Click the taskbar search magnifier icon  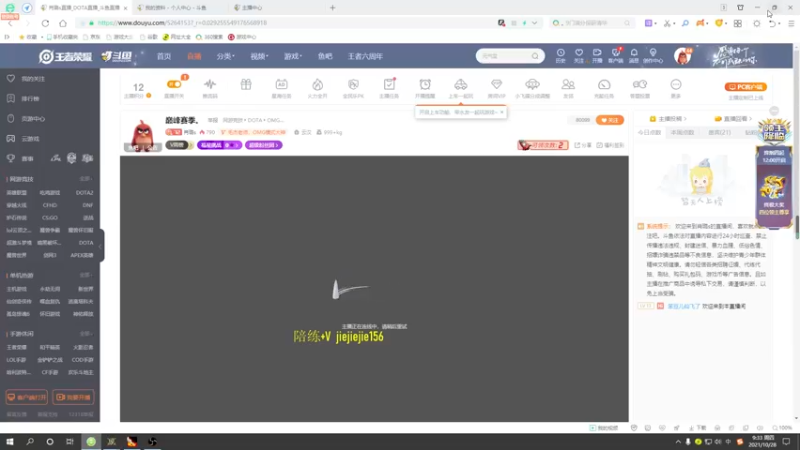[30, 442]
